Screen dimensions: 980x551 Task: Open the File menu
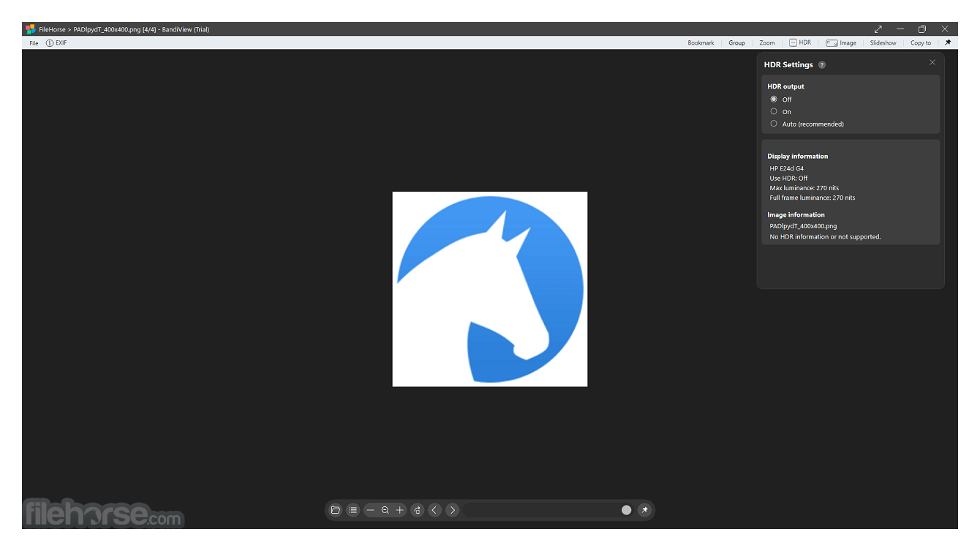[34, 43]
